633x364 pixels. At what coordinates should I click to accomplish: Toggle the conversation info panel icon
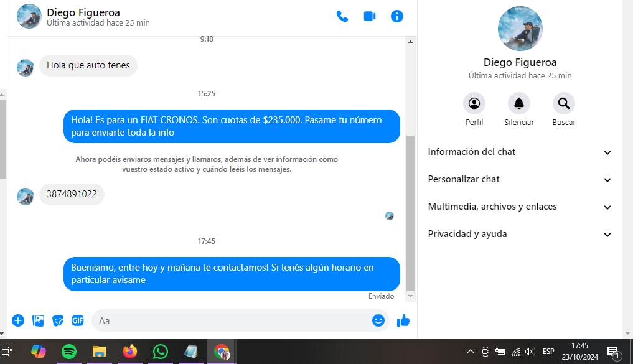point(397,17)
